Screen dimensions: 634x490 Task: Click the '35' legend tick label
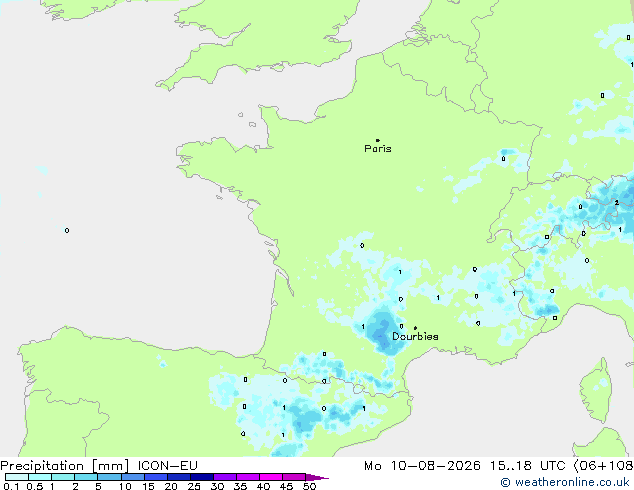(x=240, y=486)
